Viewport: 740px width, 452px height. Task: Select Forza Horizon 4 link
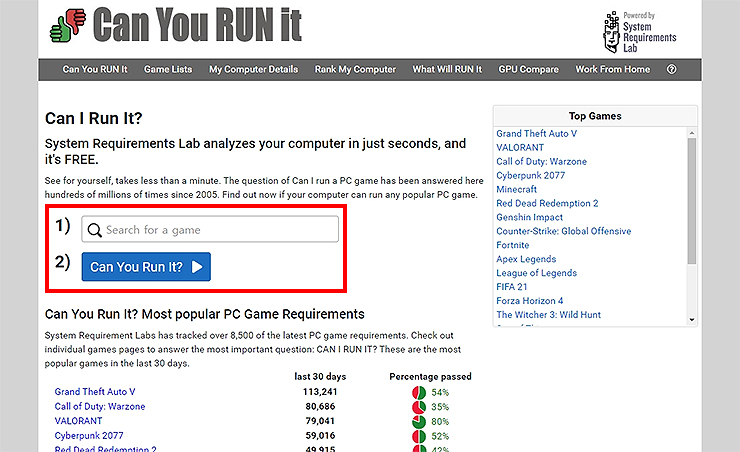point(530,301)
